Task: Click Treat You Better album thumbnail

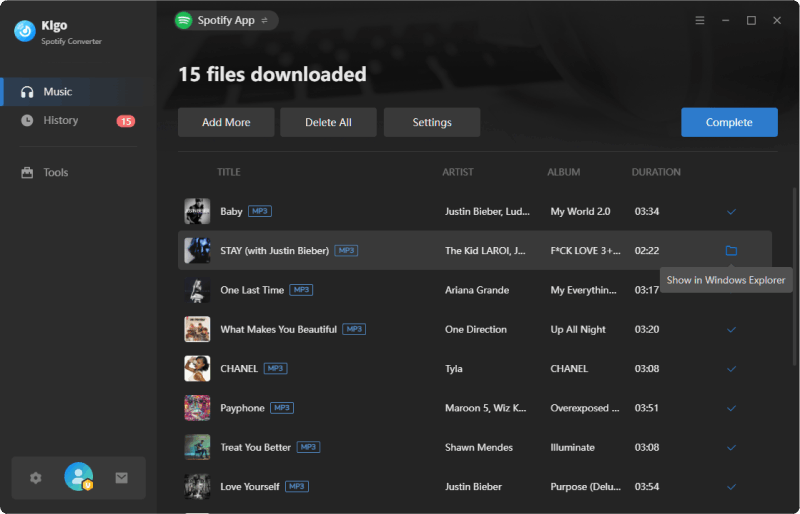Action: coord(197,447)
